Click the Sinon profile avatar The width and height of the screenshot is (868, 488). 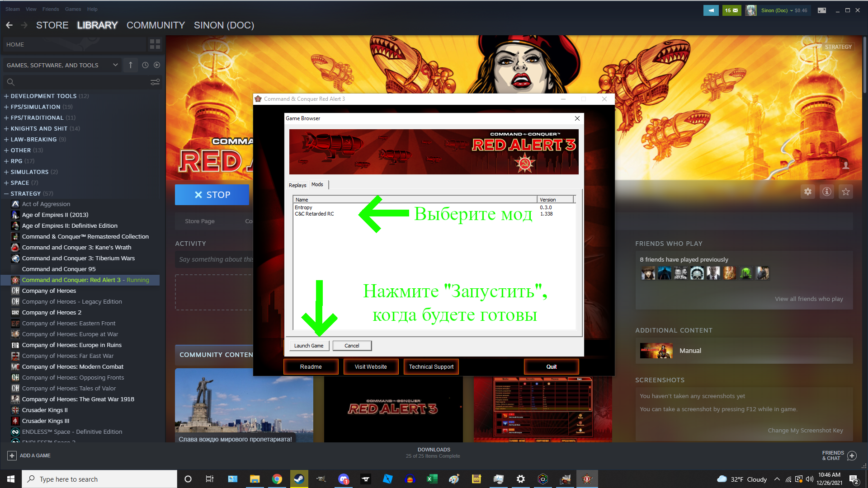click(751, 10)
